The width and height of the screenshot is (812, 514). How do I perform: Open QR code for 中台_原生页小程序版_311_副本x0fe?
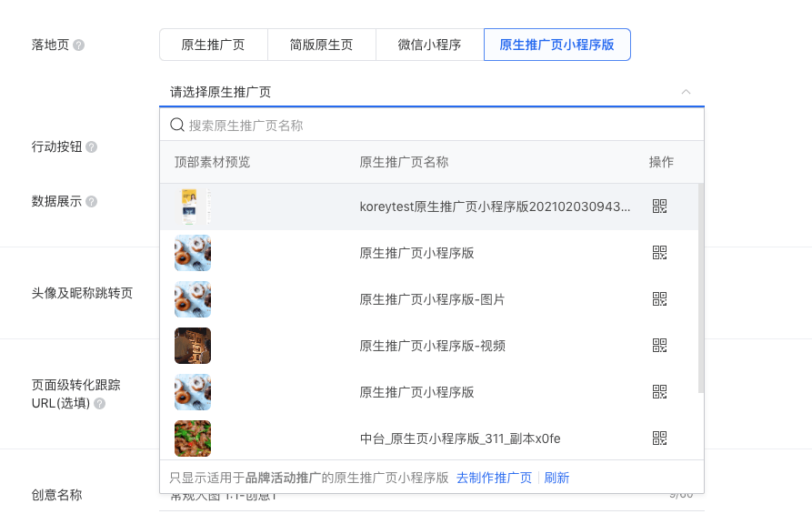(659, 438)
